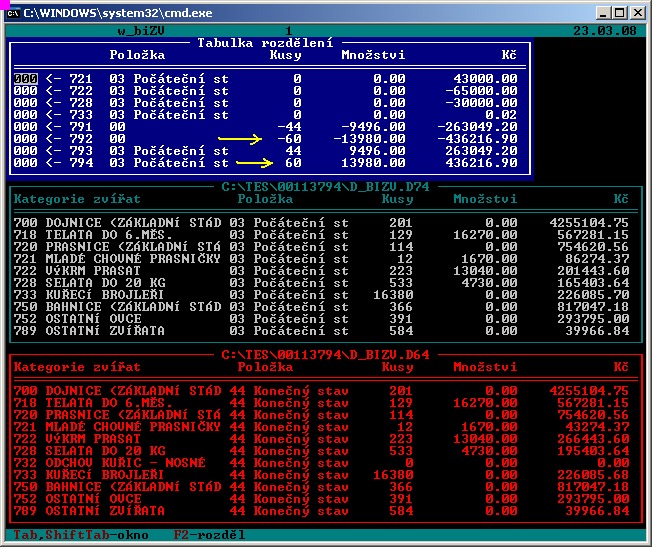Click the value -30000.00 in Kč column
The image size is (652, 547).
pyautogui.click(x=482, y=103)
